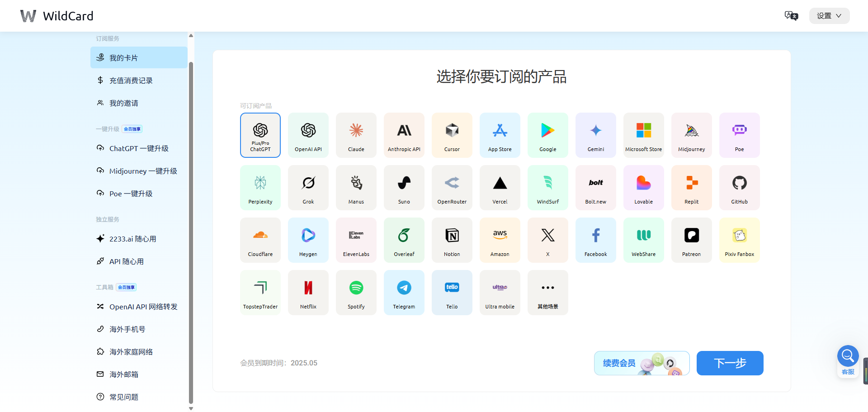The height and width of the screenshot is (412, 868).
Task: Select the Microsoft Store tile
Action: [x=644, y=135]
